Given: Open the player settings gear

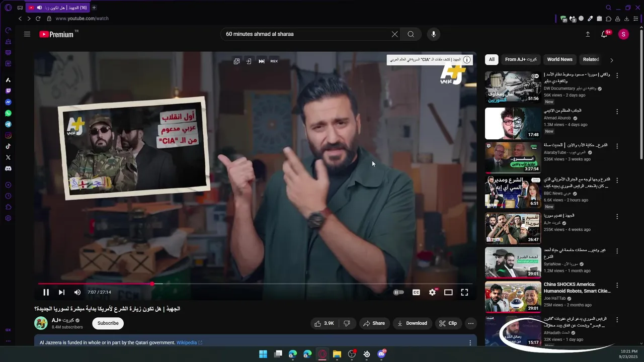Looking at the screenshot, I should click(x=432, y=292).
